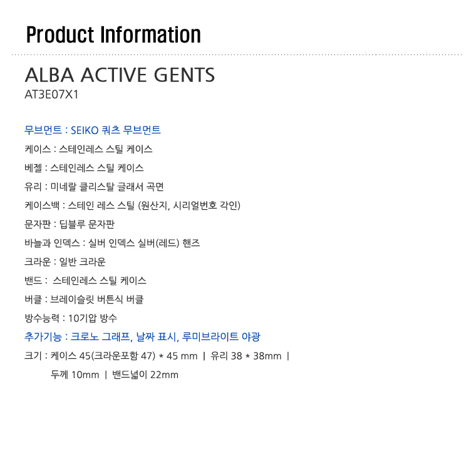
Task: Click the 방수능력 10기압 방수 line
Action: click(71, 318)
